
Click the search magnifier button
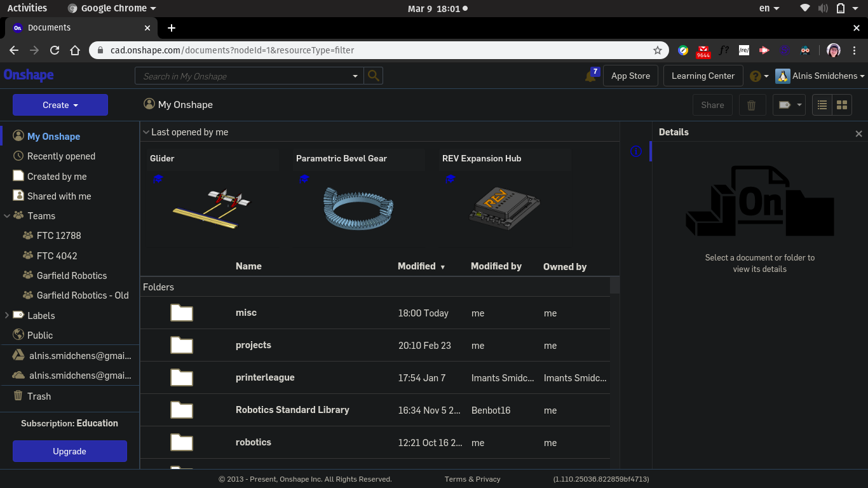click(374, 76)
